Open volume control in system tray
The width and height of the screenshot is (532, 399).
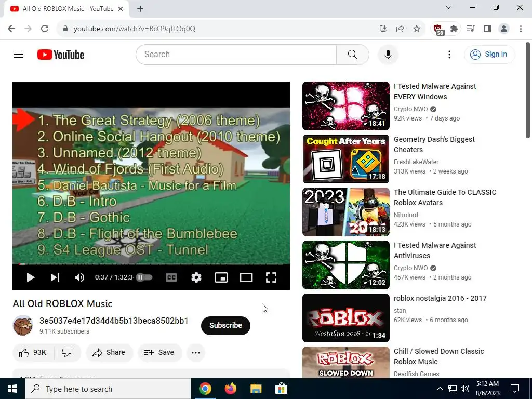(x=465, y=389)
